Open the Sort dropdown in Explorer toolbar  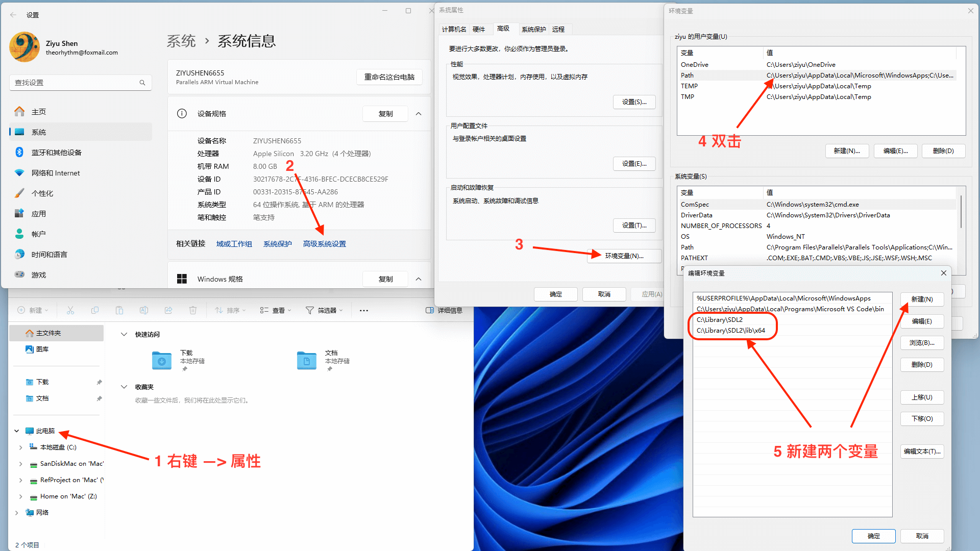(230, 310)
